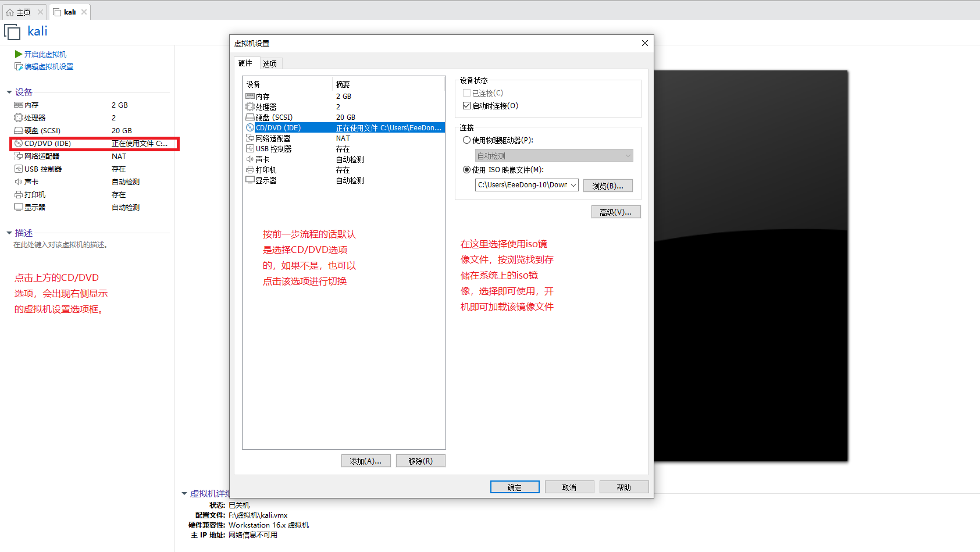Select the 使用 ISO 映像文件 radio button

[466, 170]
